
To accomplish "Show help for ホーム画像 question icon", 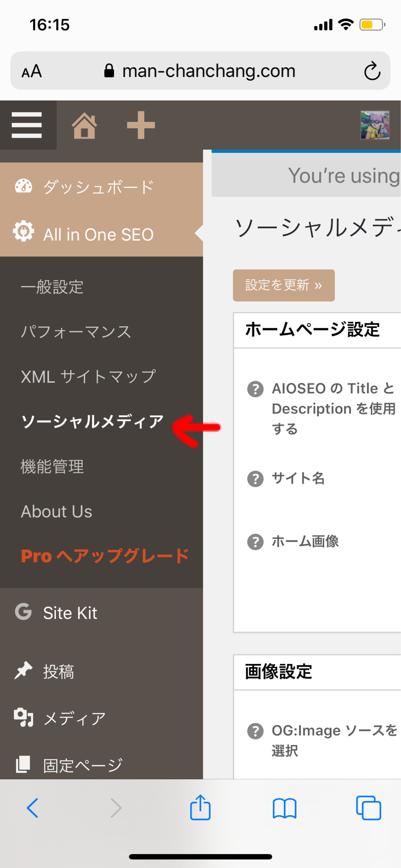I will [x=255, y=542].
